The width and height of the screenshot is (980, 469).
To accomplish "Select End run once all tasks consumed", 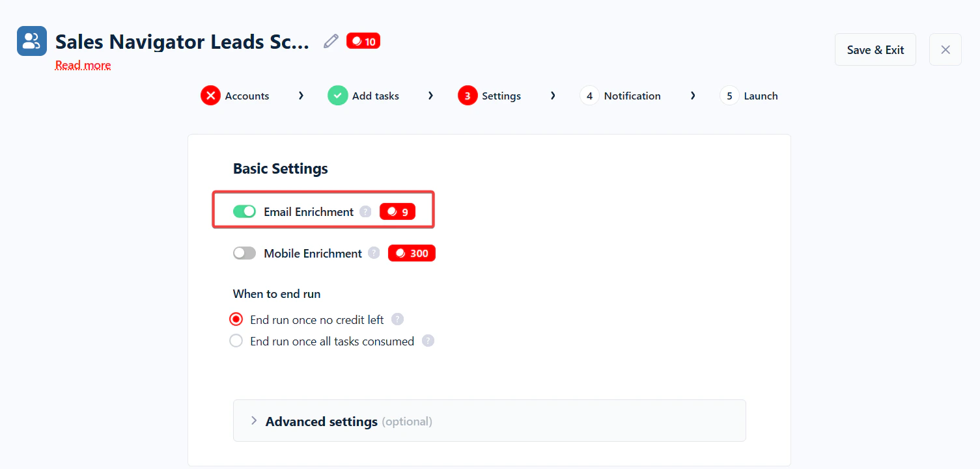I will (236, 341).
